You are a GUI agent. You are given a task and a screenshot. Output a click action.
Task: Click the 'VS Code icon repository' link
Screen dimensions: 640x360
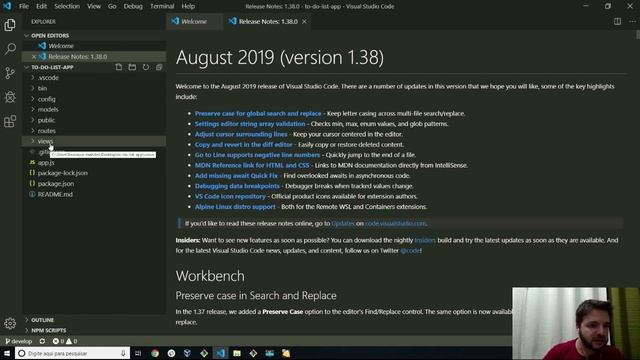[x=230, y=196]
